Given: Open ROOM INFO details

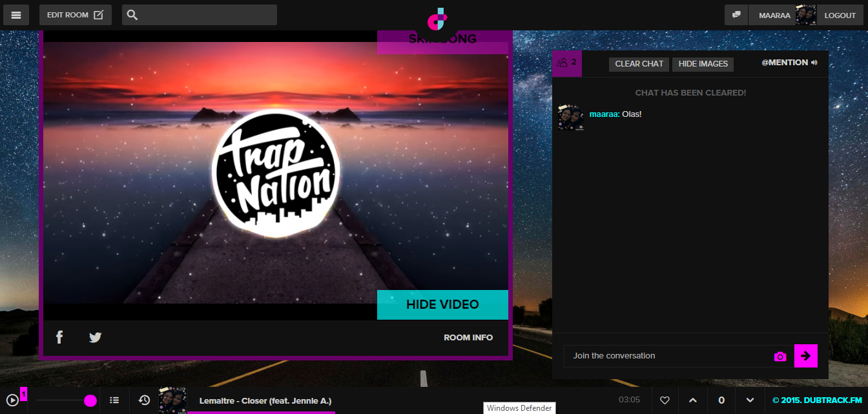Looking at the screenshot, I should coord(468,338).
